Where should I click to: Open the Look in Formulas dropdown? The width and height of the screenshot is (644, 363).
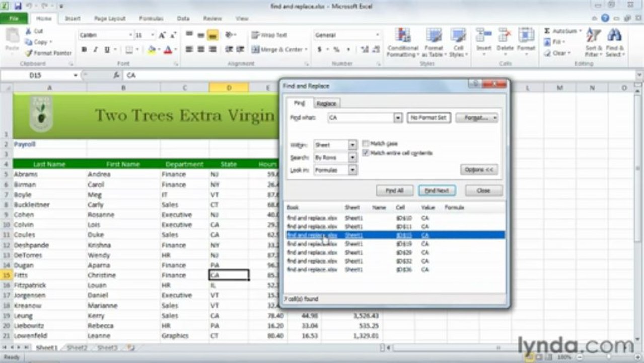[x=352, y=170]
